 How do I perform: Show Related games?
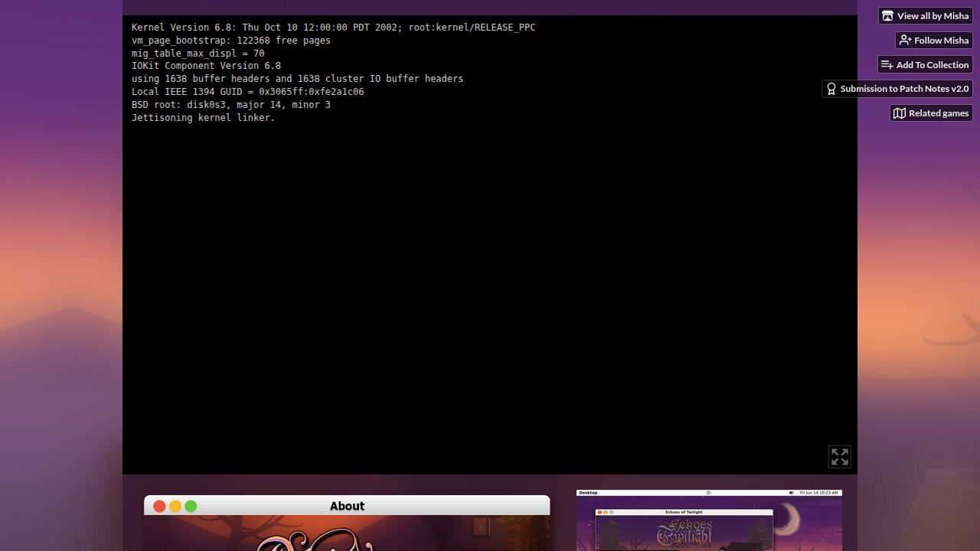[x=931, y=113]
